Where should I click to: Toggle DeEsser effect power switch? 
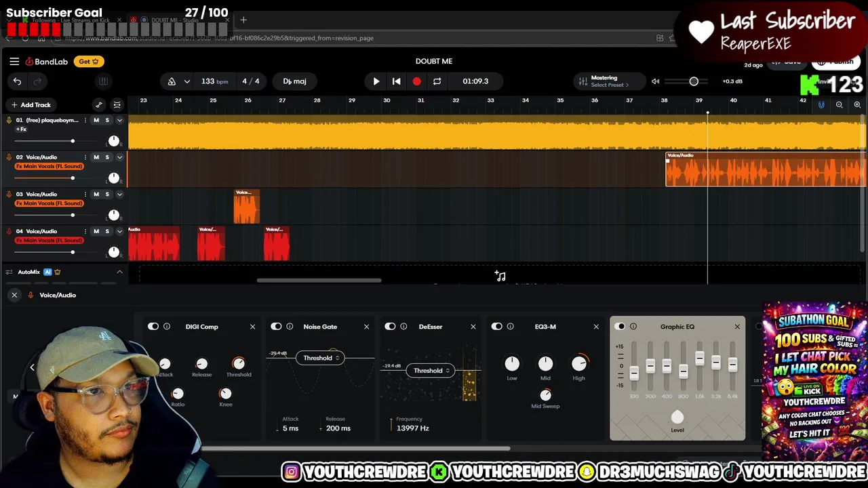[390, 327]
